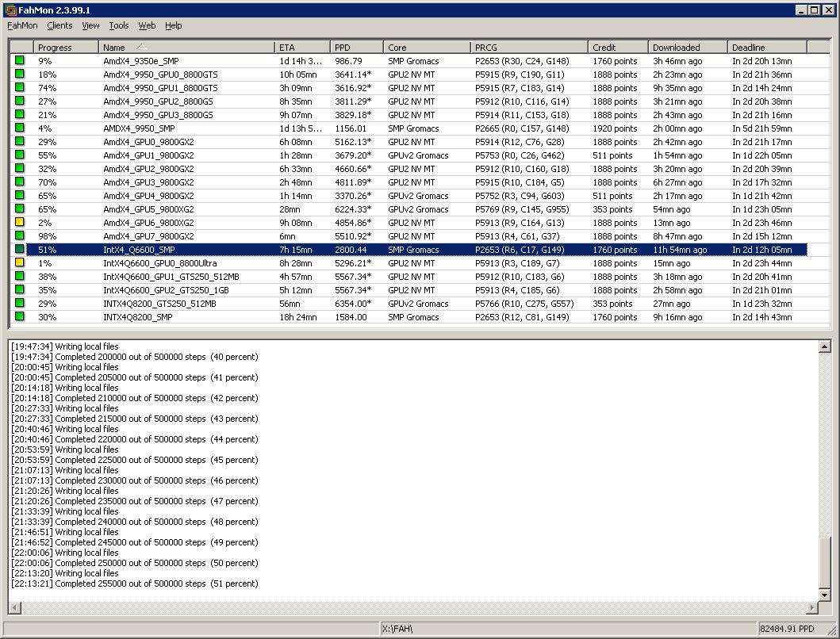
Task: Select AmdX4_GPU5_9800XG2 client name
Action: pyautogui.click(x=148, y=209)
